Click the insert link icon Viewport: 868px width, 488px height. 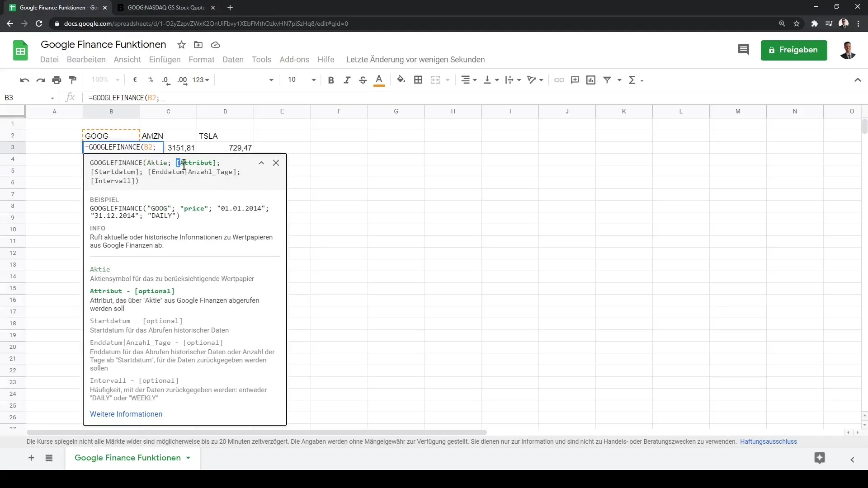[559, 80]
